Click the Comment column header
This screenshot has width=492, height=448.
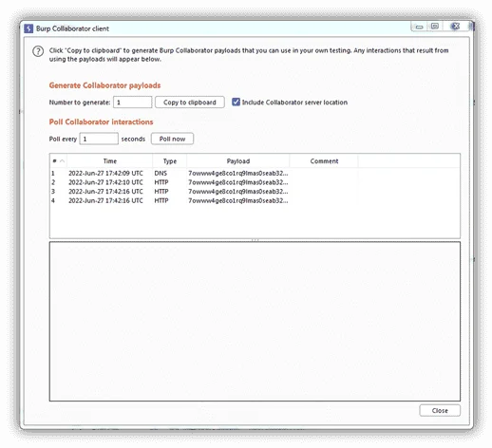pyautogui.click(x=324, y=161)
